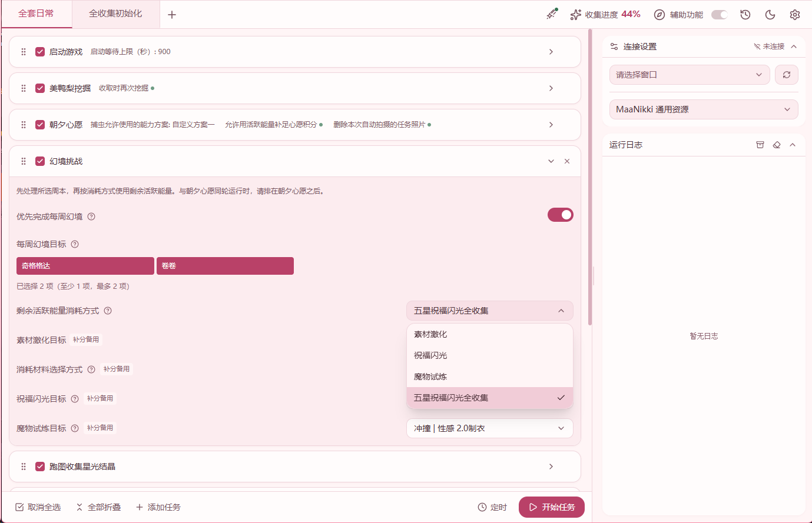This screenshot has width=812, height=523.
Task: Expand the 美鸭梨挖掘 task row
Action: (x=551, y=88)
